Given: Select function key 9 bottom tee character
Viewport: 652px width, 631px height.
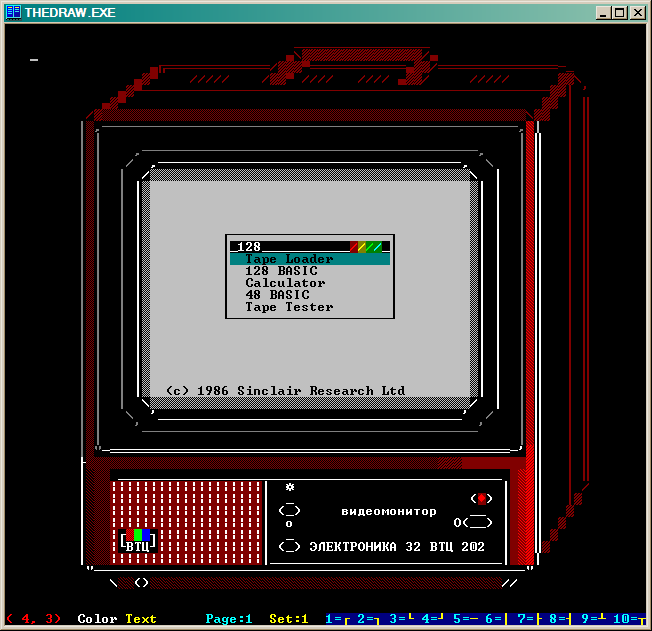Looking at the screenshot, I should [x=593, y=619].
